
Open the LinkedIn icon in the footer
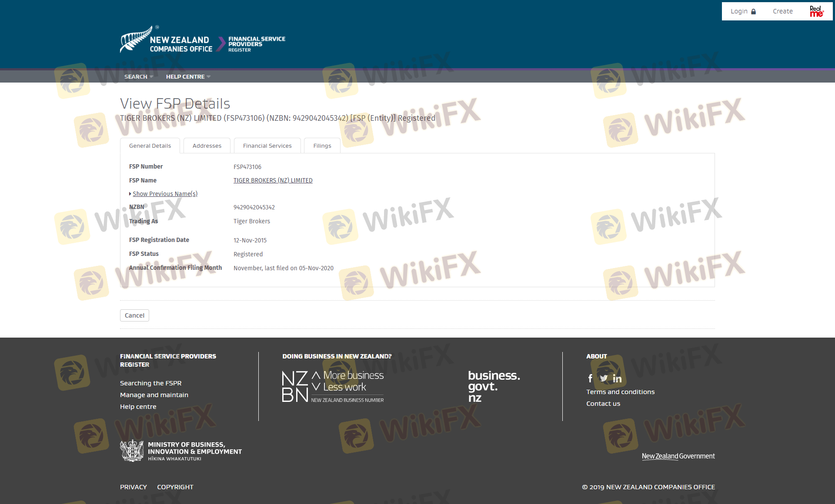click(x=617, y=378)
